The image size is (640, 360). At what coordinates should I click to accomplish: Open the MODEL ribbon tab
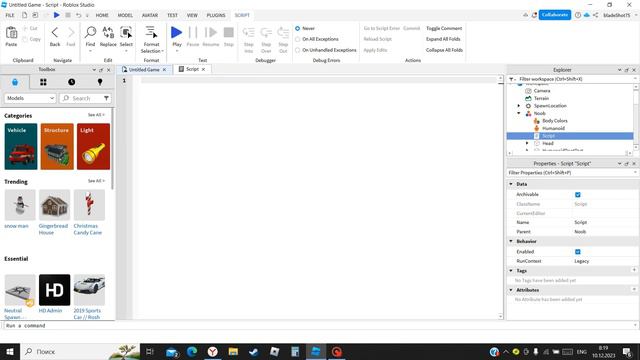tap(125, 15)
